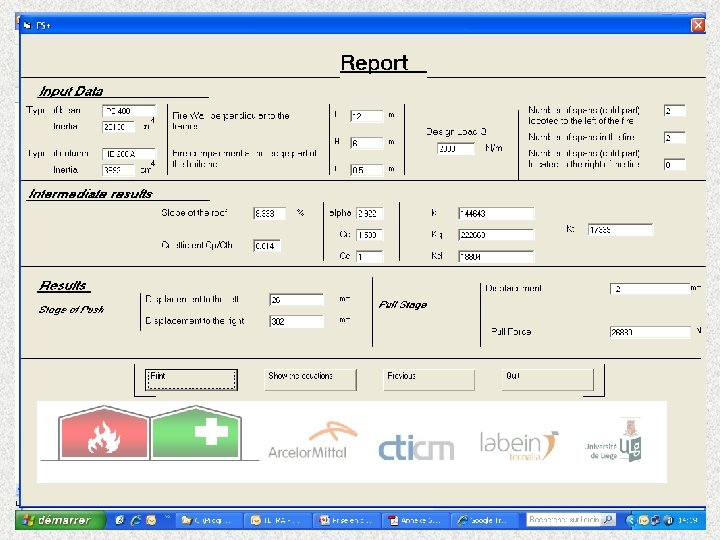Viewport: 720px width, 540px height.
Task: Click the alpha value field
Action: (370, 213)
